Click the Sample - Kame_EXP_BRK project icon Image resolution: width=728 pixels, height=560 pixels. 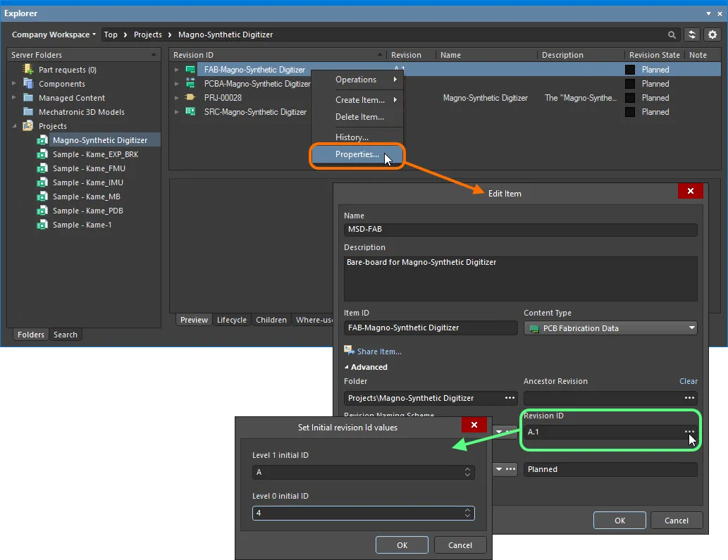coord(42,154)
